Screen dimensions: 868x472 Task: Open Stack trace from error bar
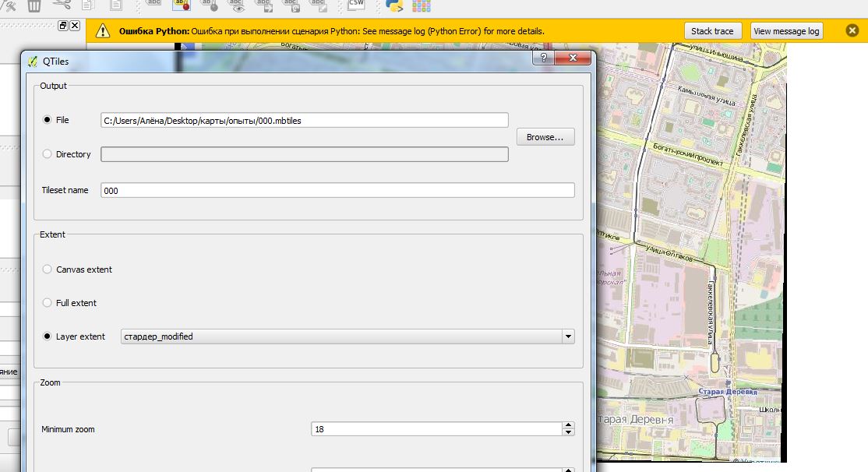[712, 31]
